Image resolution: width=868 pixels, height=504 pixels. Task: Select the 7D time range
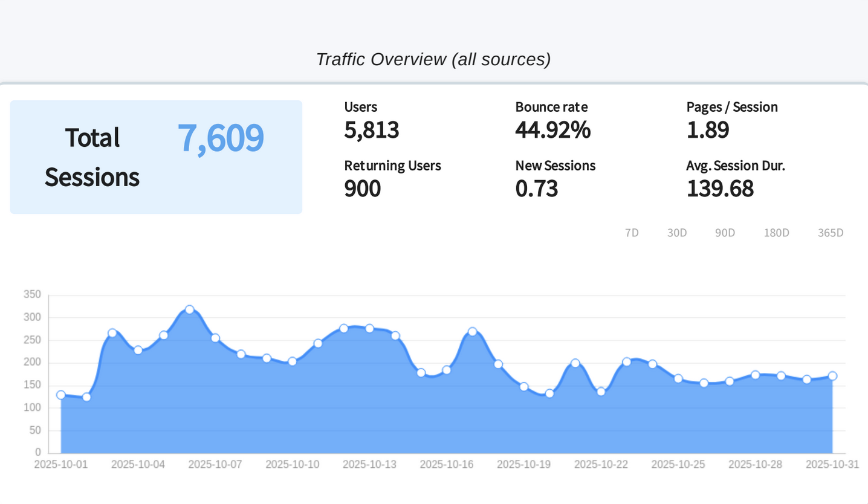click(x=632, y=233)
